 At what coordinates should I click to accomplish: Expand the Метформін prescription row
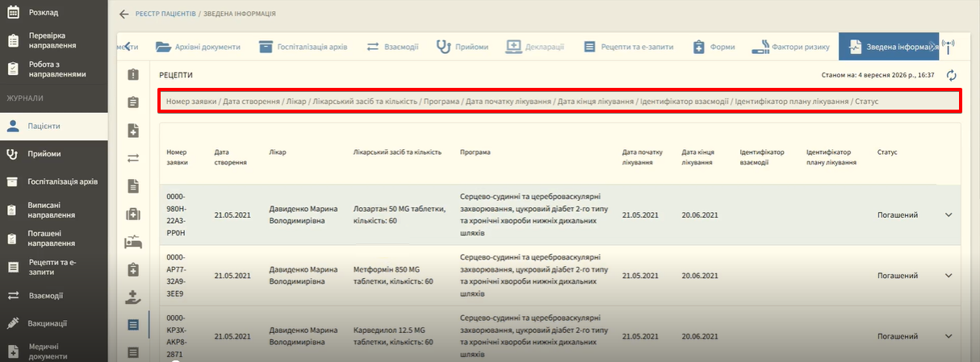(x=949, y=275)
